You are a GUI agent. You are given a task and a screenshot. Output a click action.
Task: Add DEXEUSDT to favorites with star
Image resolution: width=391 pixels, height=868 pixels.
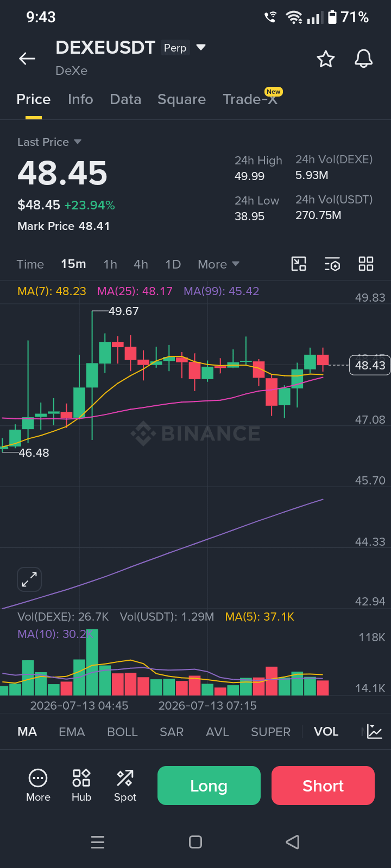coord(326,59)
